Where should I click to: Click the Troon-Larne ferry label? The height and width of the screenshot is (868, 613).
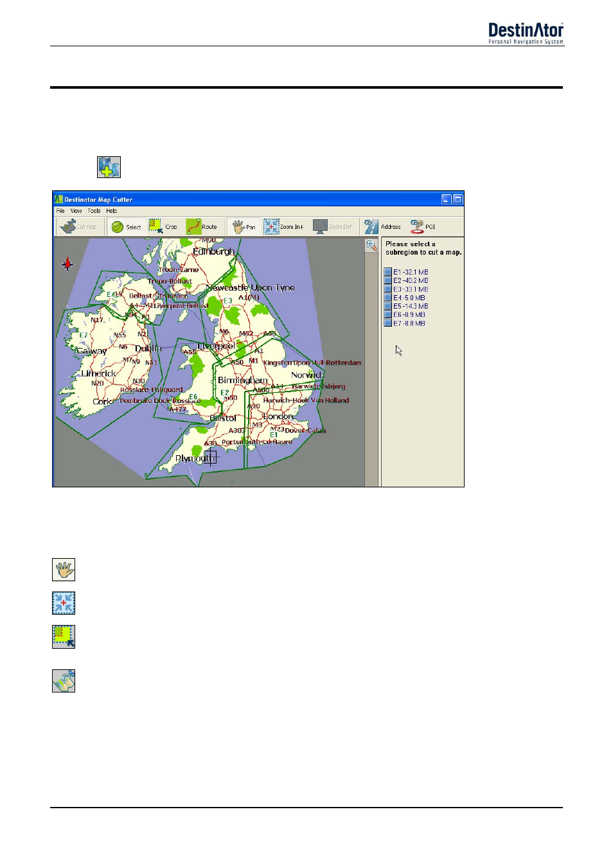[x=179, y=269]
